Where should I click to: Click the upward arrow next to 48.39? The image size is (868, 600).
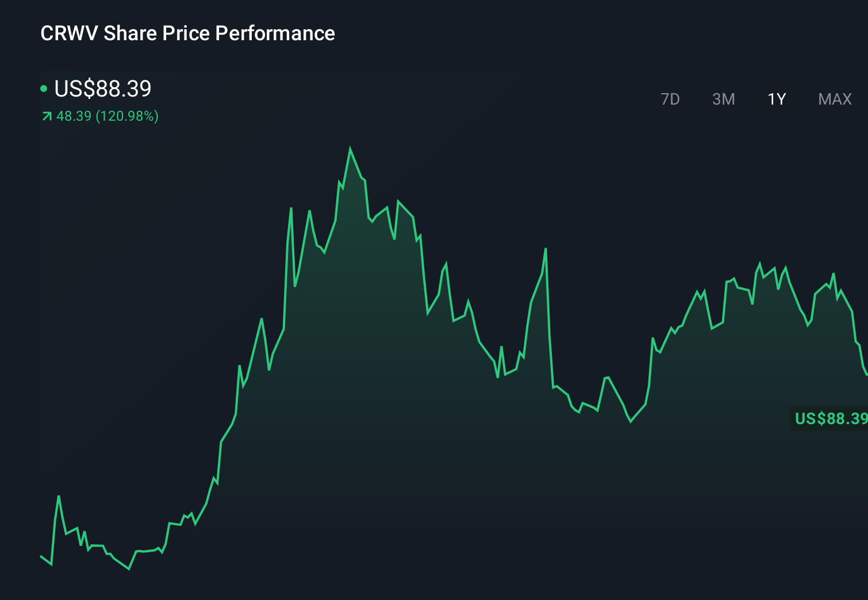tap(47, 116)
